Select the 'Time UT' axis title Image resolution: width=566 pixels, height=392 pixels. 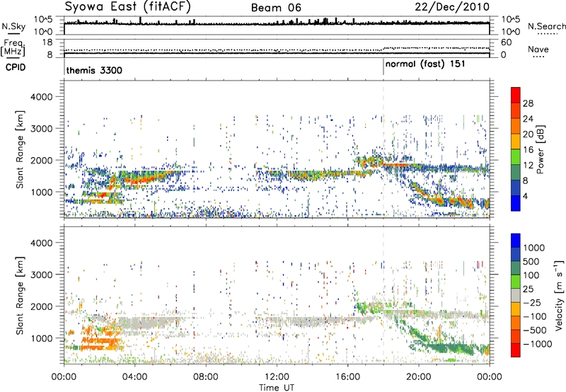click(x=277, y=388)
